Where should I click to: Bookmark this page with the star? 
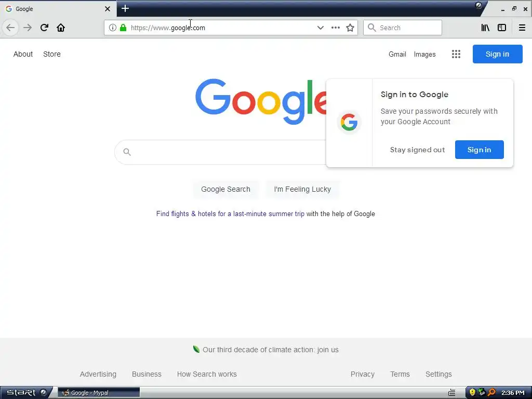pyautogui.click(x=350, y=28)
